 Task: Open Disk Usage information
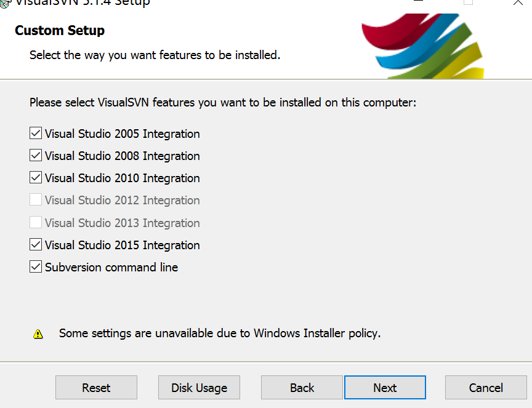point(199,388)
